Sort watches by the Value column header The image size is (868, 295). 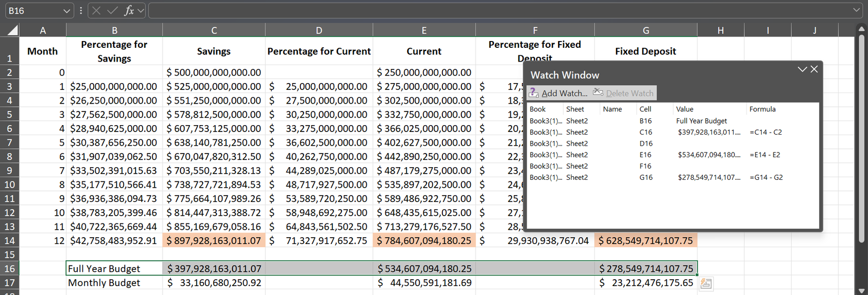684,109
